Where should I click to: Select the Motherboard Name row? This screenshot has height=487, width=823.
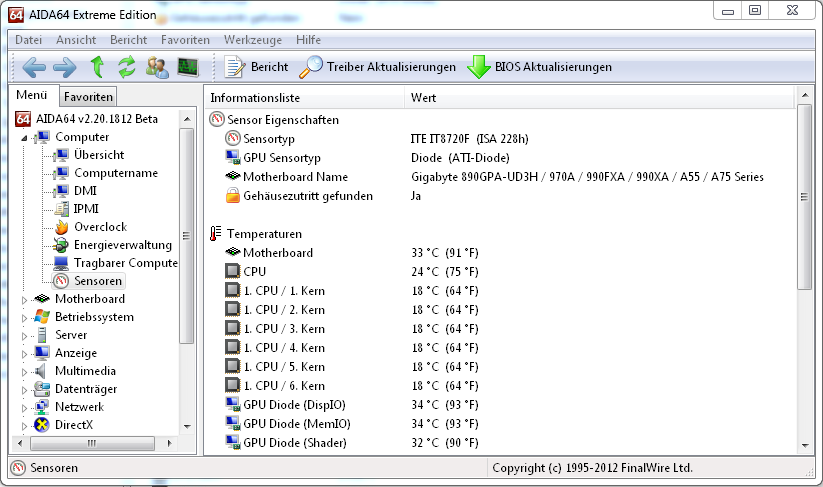pyautogui.click(x=499, y=177)
